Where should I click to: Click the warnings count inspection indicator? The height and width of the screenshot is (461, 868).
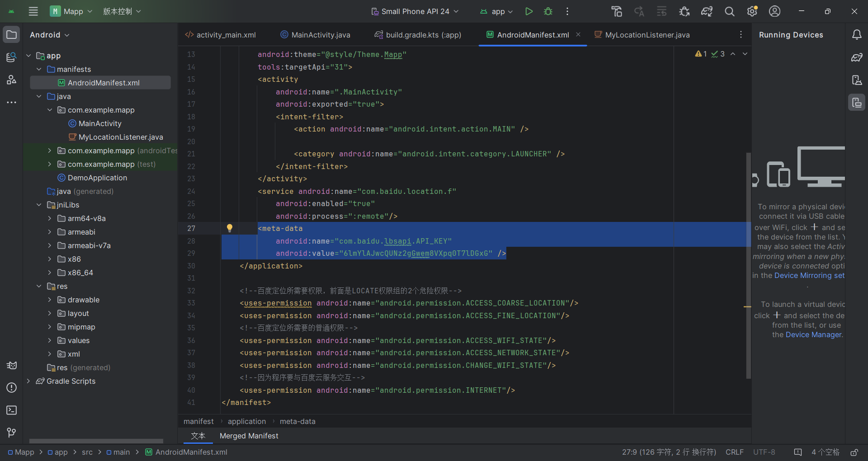click(701, 54)
